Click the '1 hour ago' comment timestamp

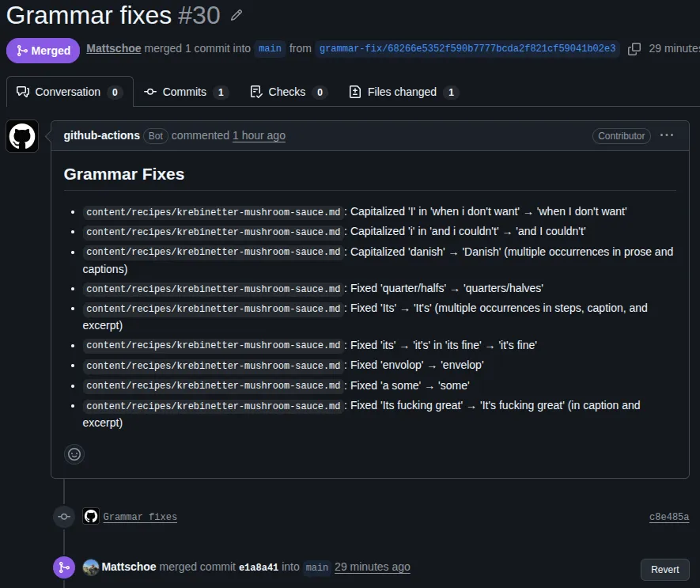tap(259, 135)
